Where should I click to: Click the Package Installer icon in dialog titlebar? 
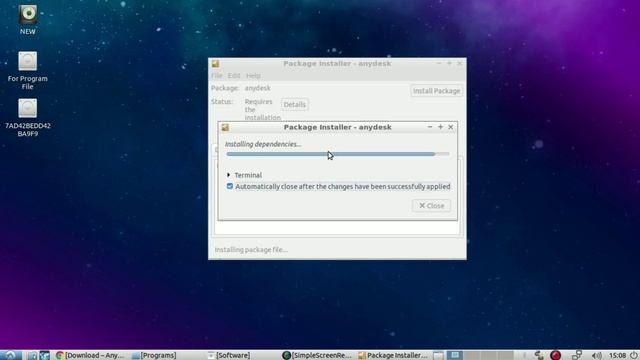point(225,127)
